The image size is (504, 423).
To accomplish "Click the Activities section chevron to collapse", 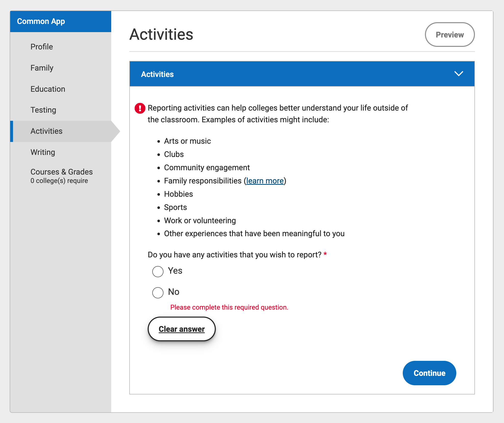I will [458, 74].
